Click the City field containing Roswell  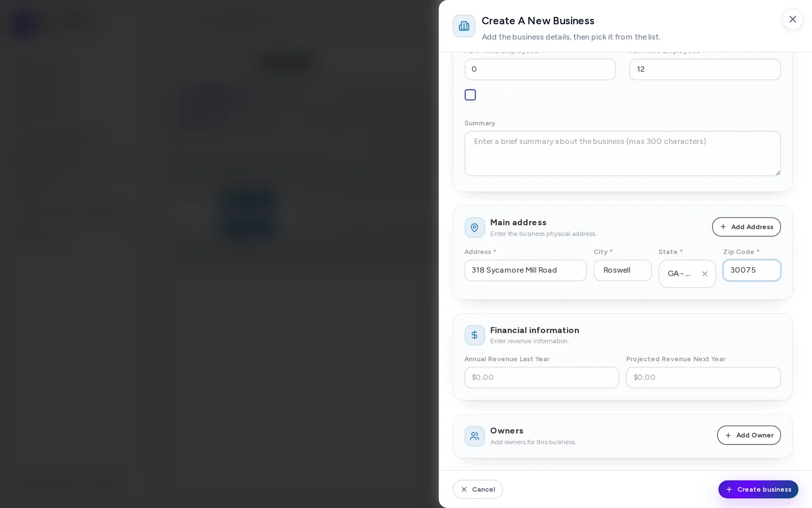622,270
